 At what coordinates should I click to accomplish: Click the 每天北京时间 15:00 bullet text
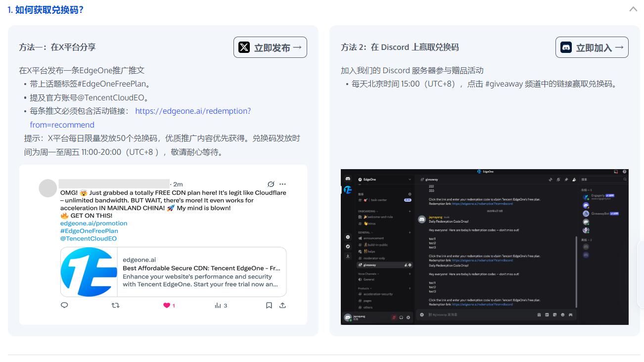coord(485,84)
